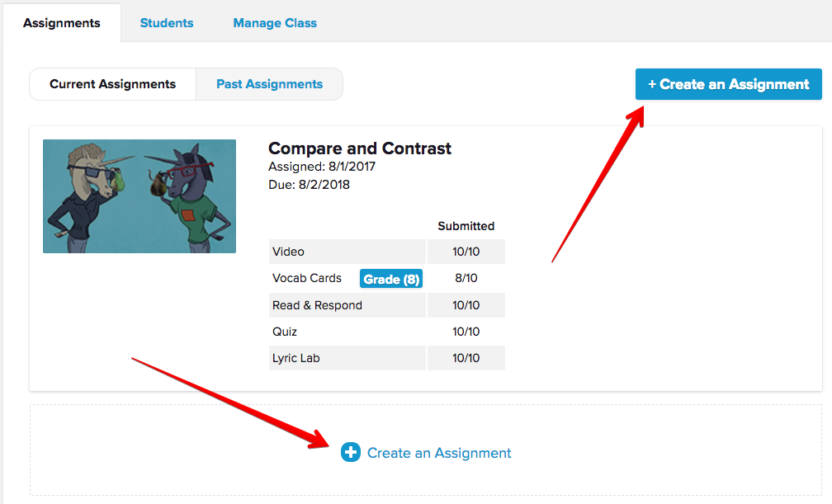The image size is (832, 504).
Task: Click Video submitted count 10/10
Action: [466, 252]
